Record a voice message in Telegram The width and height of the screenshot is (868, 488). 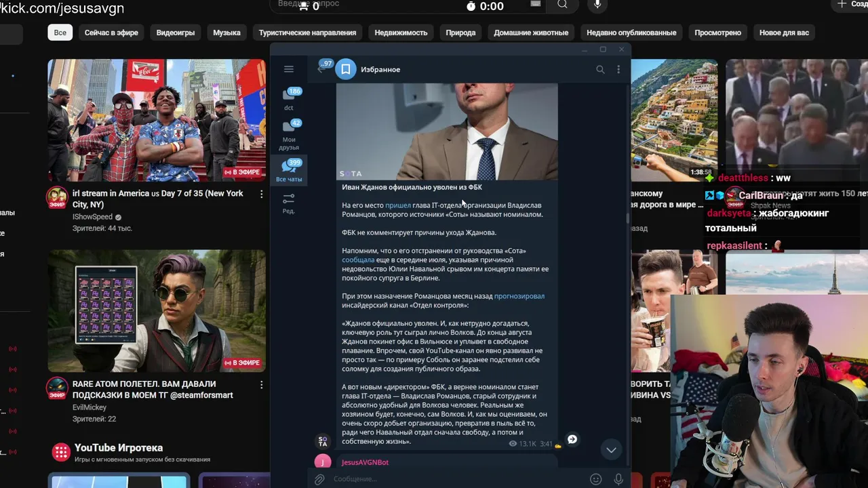coord(618,479)
